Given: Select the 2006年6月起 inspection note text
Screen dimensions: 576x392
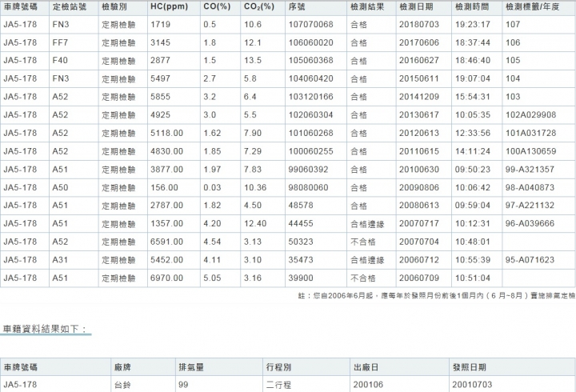Looking at the screenshot, I should click(437, 296).
